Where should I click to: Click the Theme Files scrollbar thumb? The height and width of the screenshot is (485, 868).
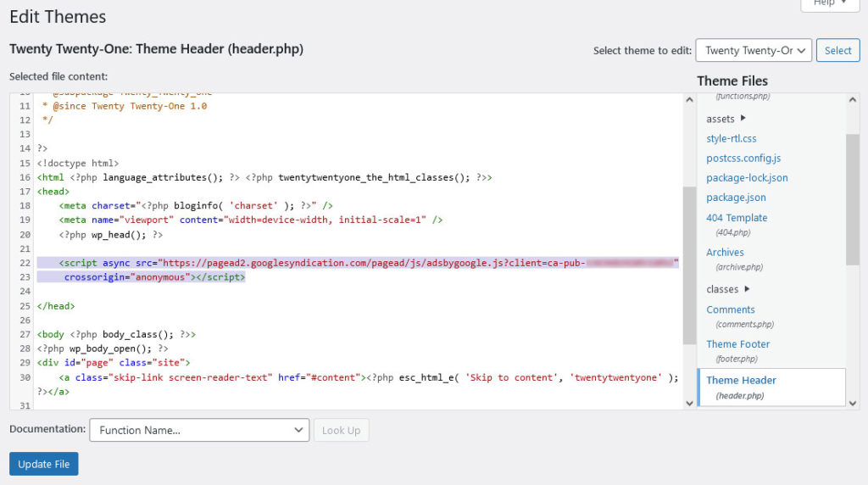(853, 199)
